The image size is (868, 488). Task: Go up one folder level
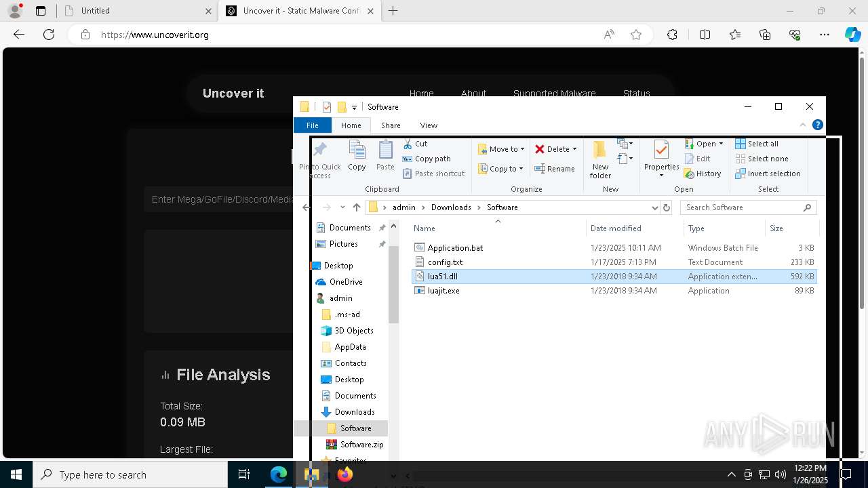357,207
